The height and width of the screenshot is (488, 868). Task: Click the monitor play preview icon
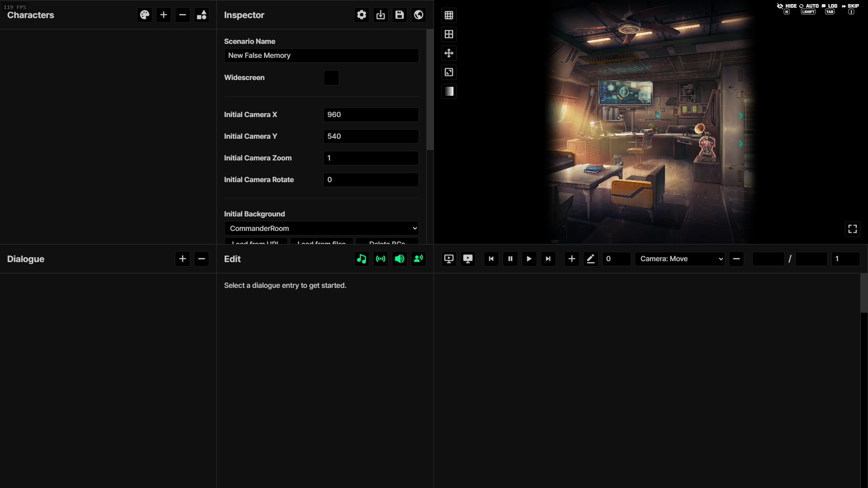point(449,259)
